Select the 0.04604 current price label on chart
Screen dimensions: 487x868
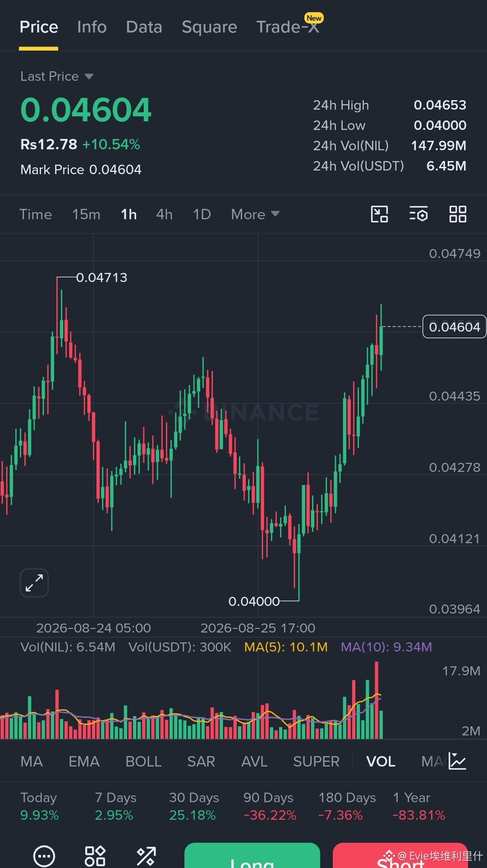click(x=455, y=327)
